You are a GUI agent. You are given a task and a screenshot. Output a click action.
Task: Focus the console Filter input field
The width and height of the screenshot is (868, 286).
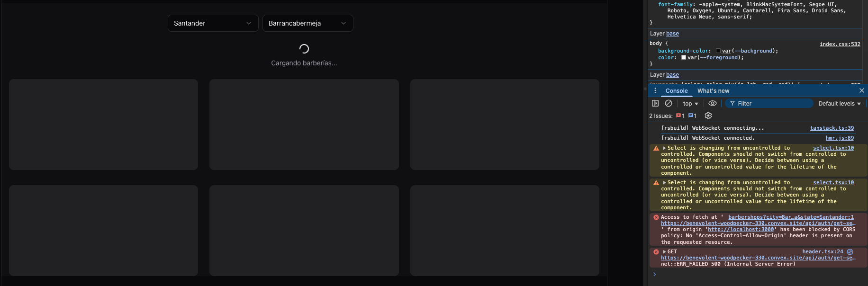point(769,104)
